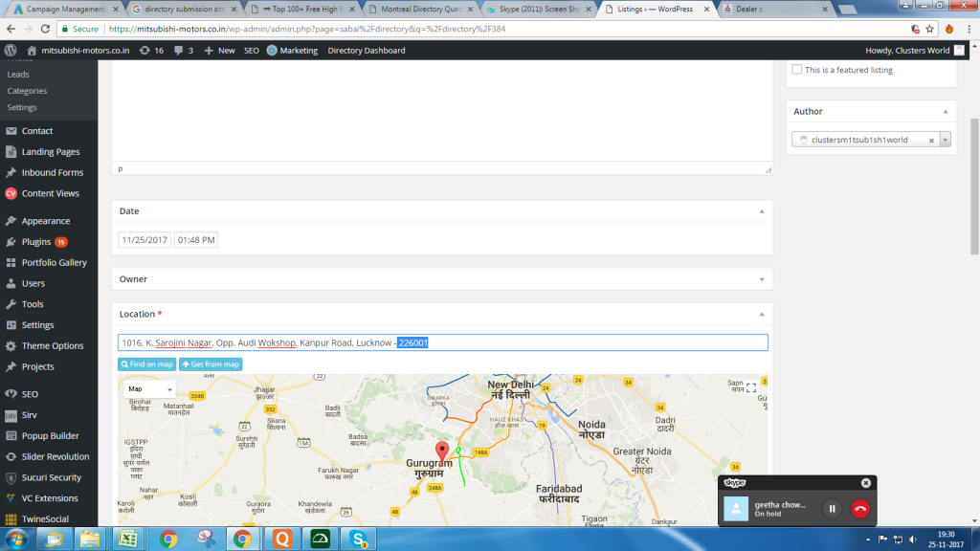Open Popup Builder in sidebar
This screenshot has height=551, width=980.
(x=50, y=436)
